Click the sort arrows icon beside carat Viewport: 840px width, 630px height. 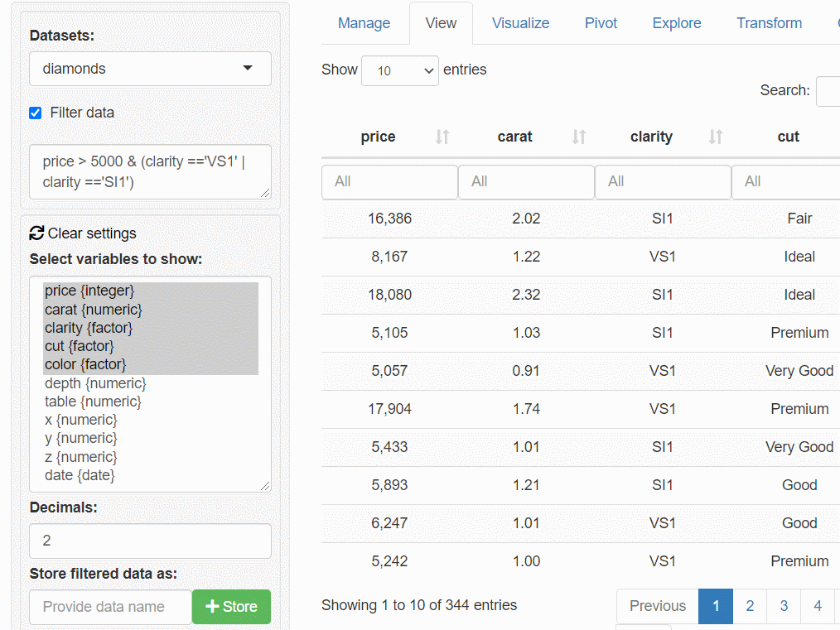coord(579,137)
